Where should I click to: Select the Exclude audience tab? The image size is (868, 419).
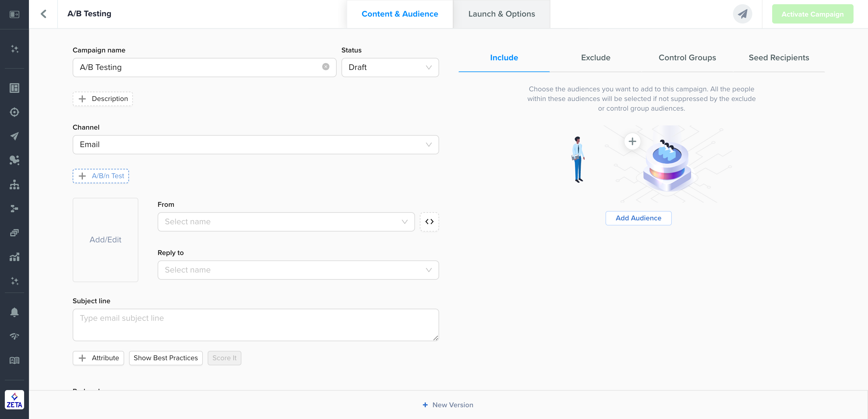(x=596, y=58)
